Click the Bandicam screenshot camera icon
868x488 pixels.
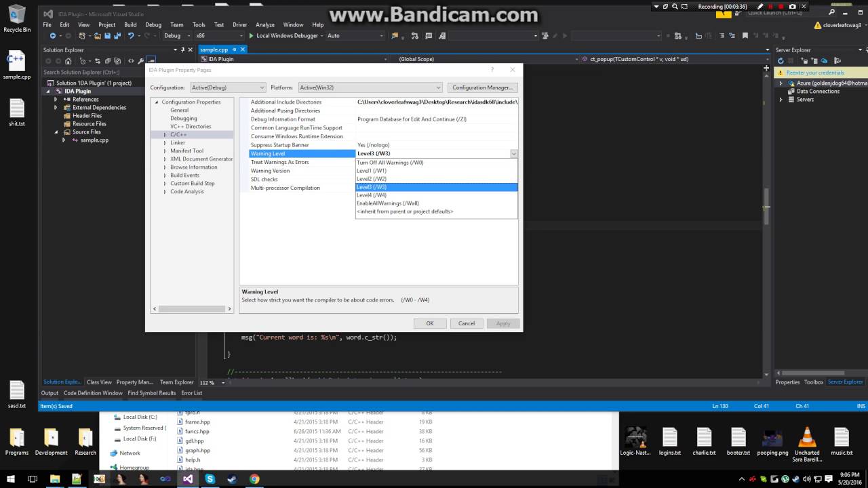click(792, 6)
